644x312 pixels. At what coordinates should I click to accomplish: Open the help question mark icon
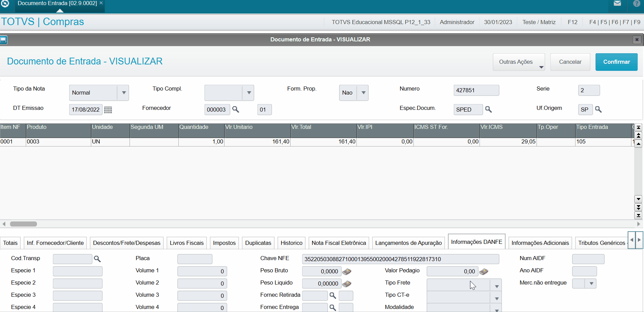coord(637,3)
